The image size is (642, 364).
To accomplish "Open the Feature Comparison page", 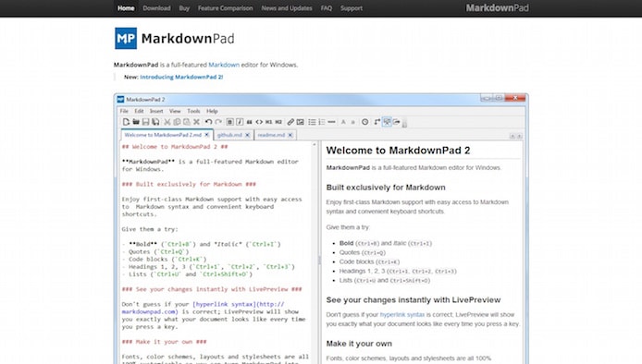I will click(x=225, y=8).
